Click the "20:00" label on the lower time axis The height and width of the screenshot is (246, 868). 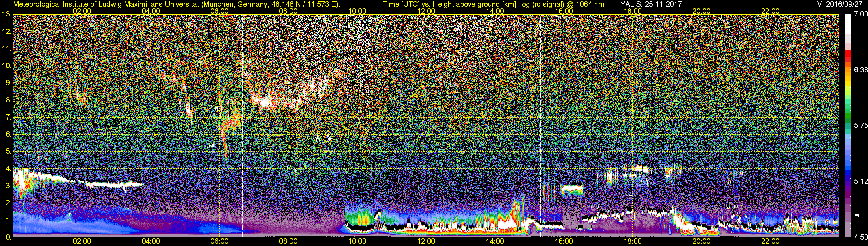702,241
